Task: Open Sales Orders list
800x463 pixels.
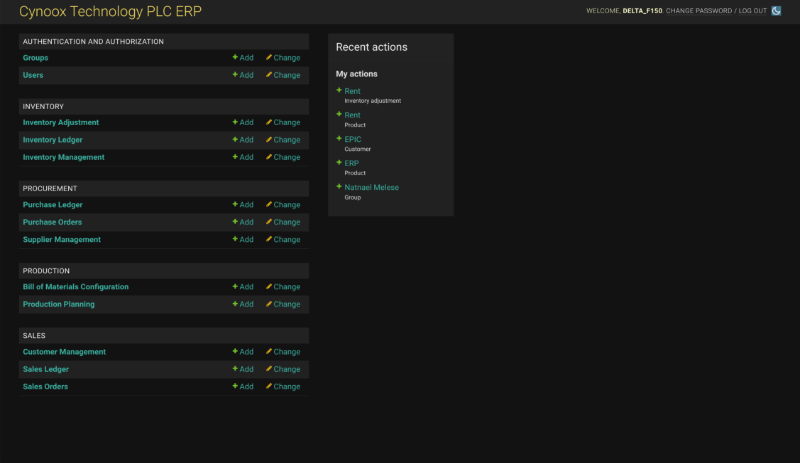Action: 45,386
